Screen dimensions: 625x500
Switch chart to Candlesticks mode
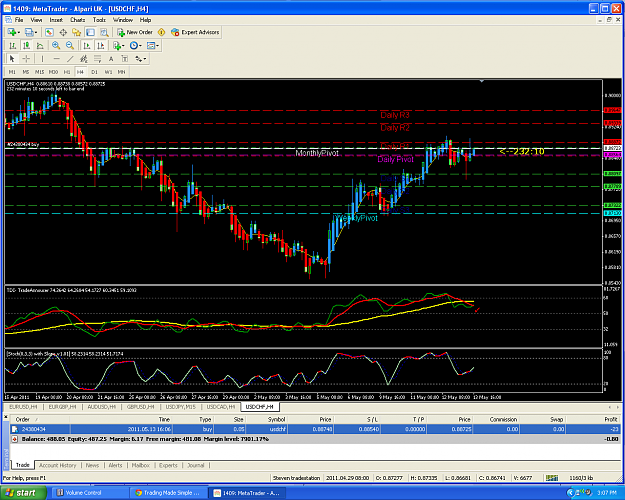26,45
